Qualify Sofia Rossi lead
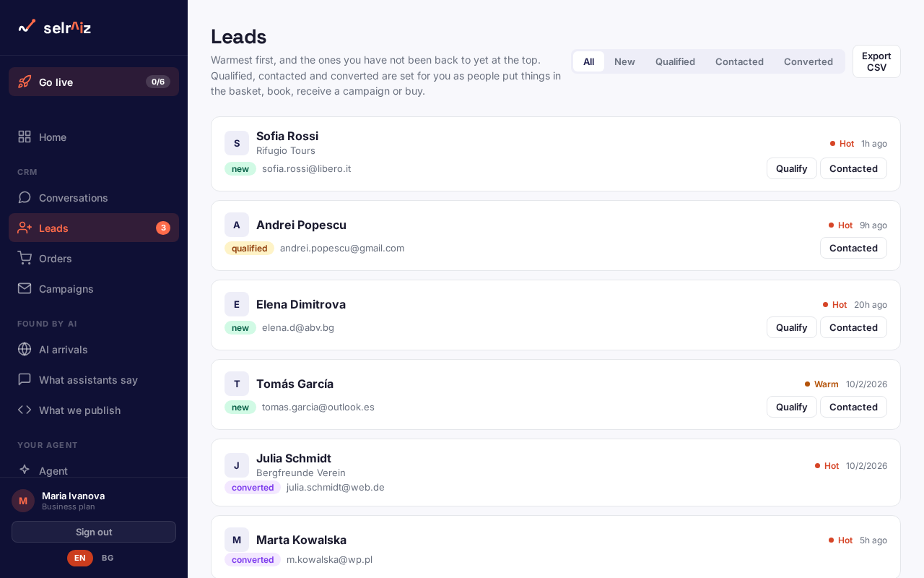The height and width of the screenshot is (578, 924). (792, 168)
